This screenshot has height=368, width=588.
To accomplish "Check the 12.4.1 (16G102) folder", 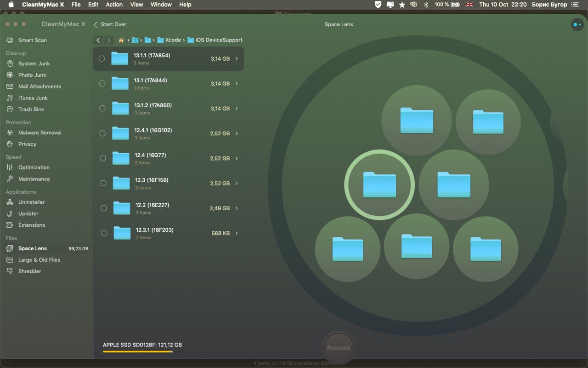I will click(x=102, y=133).
